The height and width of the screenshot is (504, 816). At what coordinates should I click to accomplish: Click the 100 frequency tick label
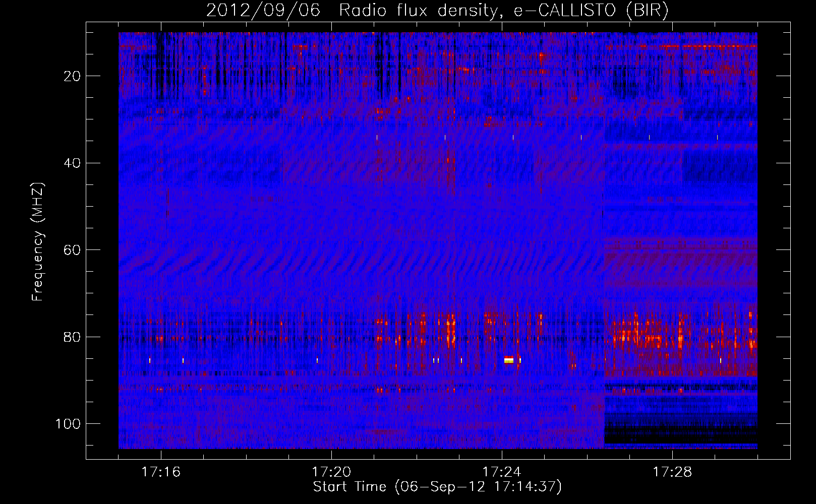click(68, 423)
